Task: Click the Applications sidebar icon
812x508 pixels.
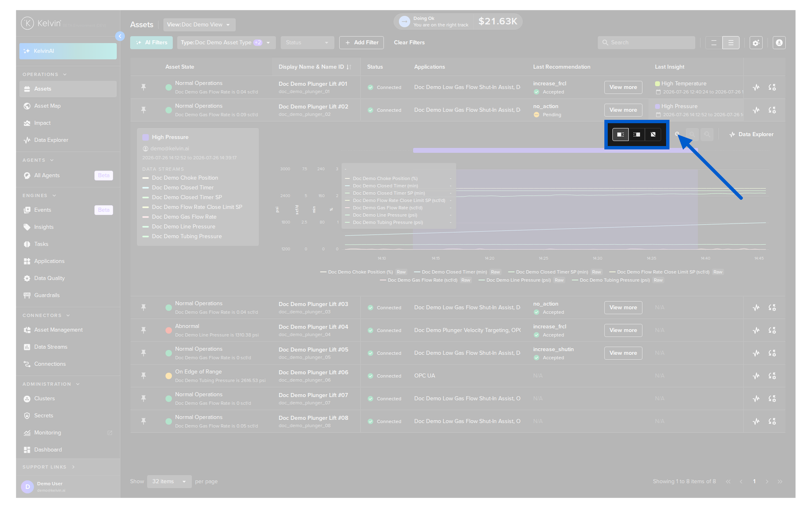Action: (27, 261)
